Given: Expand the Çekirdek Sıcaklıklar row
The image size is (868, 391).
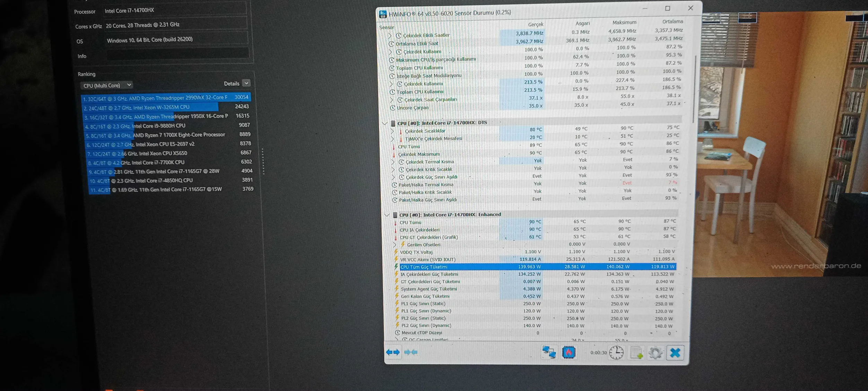Looking at the screenshot, I should coord(392,131).
